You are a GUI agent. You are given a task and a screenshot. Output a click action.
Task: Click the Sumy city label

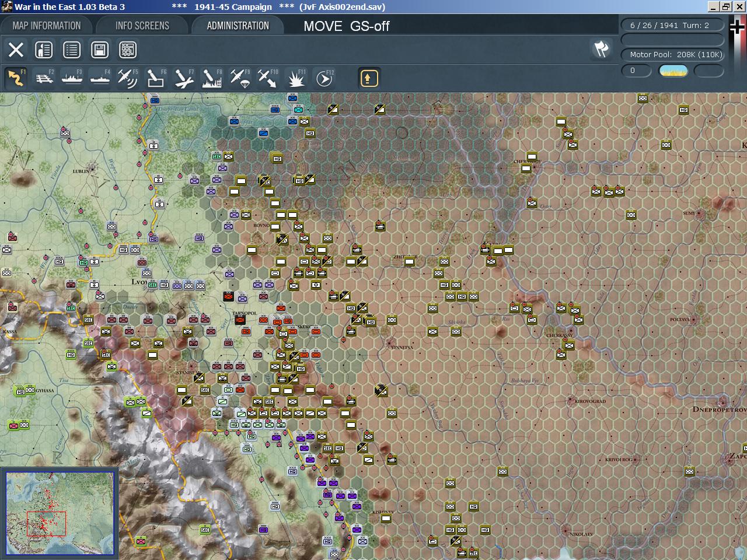pyautogui.click(x=689, y=213)
